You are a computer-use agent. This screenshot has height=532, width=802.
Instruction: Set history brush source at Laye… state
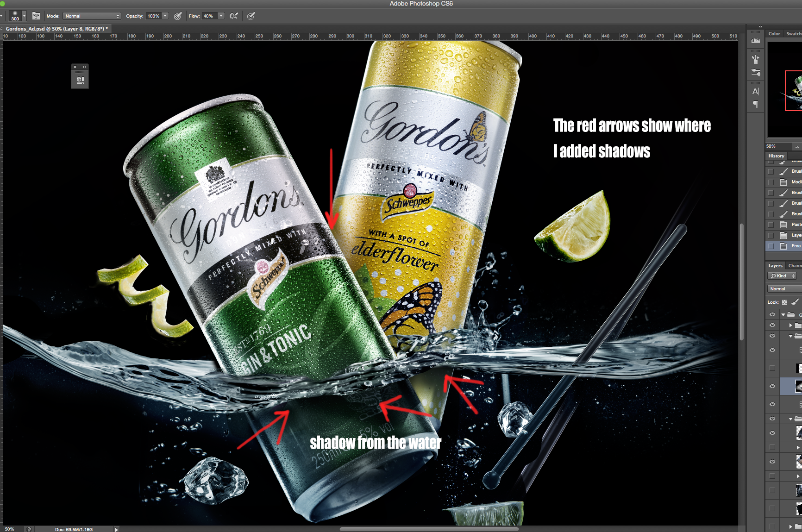pos(771,235)
